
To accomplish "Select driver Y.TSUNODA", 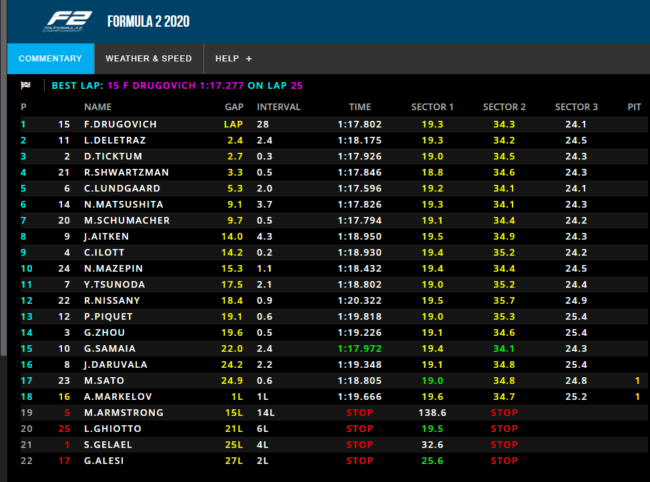I will click(114, 285).
